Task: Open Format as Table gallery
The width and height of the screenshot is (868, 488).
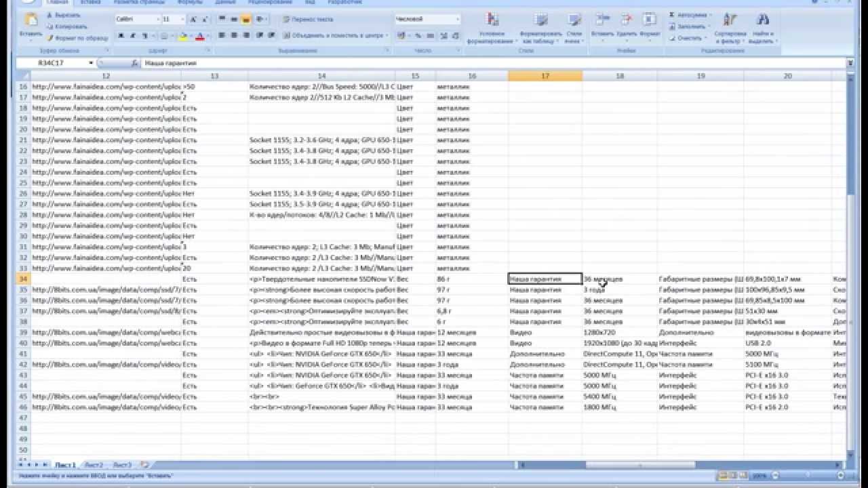Action: coord(540,20)
